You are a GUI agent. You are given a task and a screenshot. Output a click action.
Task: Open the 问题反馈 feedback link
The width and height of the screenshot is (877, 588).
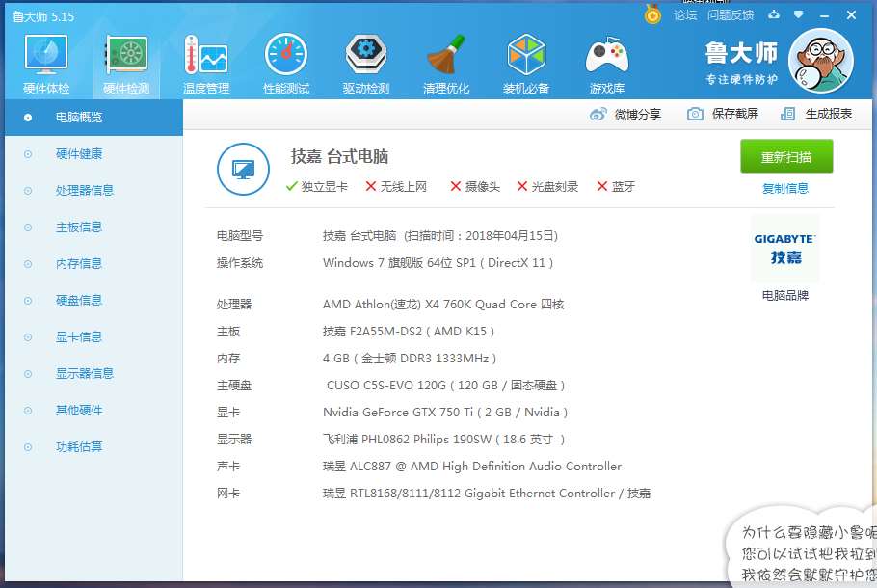730,15
